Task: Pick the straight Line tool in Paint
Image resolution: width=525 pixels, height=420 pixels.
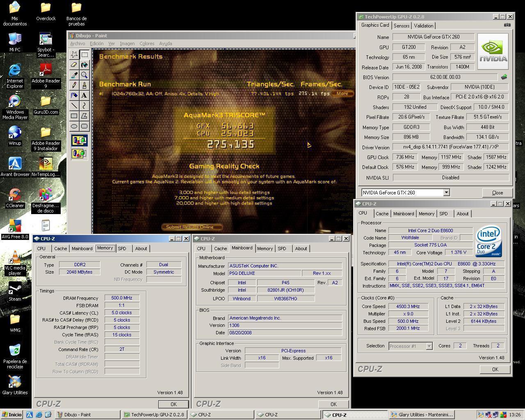Action: click(74, 106)
